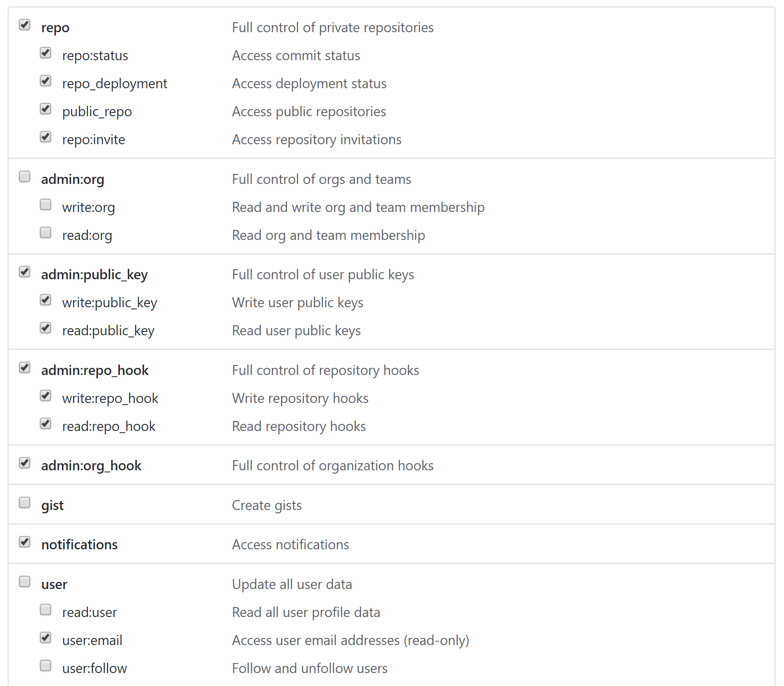This screenshot has height=686, width=784.
Task: Uncheck the repo scope checkbox
Action: (x=25, y=25)
